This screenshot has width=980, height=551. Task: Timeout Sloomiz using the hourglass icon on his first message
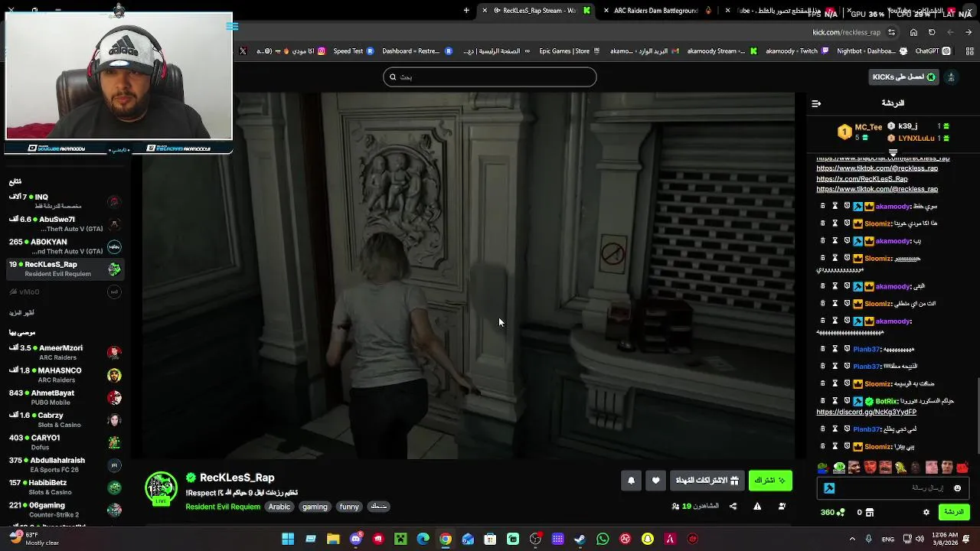coord(835,223)
